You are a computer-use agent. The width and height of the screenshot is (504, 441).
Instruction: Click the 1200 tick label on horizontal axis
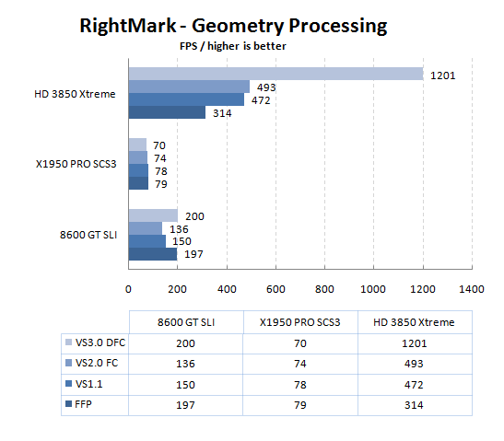(x=423, y=289)
